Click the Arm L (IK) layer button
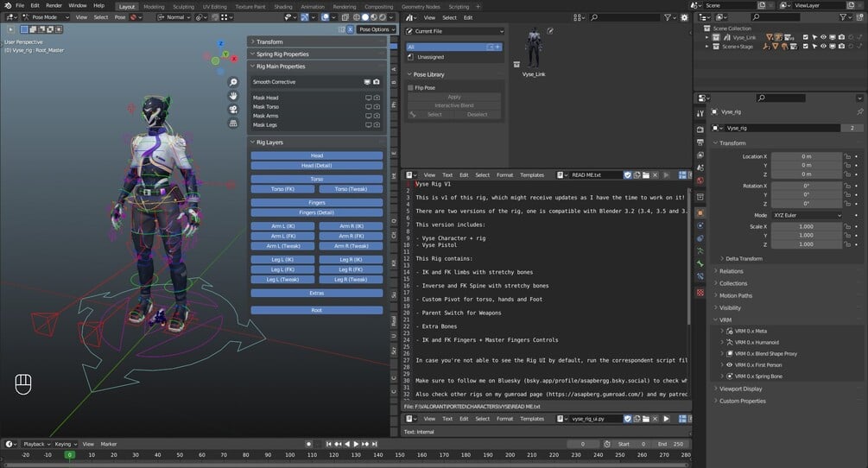Screen dimensions: 868x468 click(x=283, y=225)
